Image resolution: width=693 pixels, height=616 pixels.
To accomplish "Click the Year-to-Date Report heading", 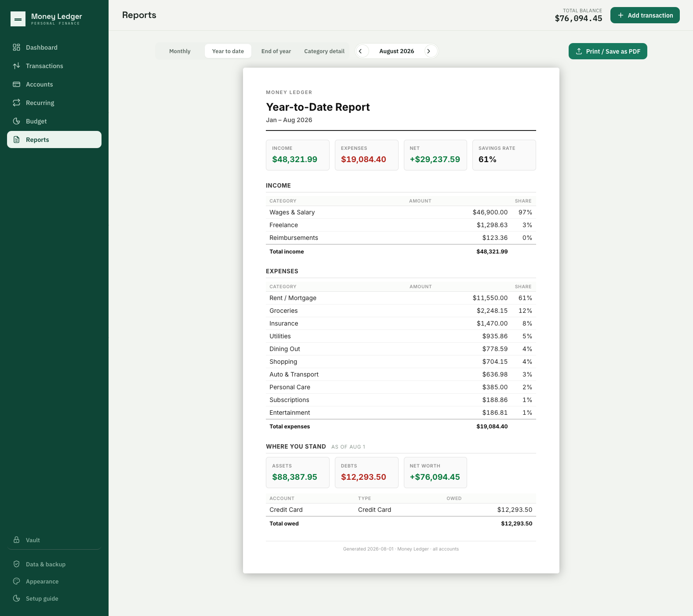I will point(318,107).
